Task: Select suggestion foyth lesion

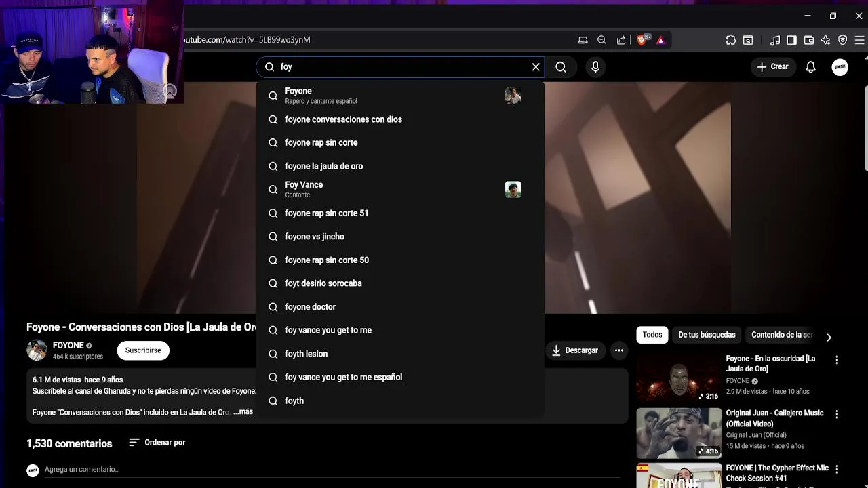Action: 400,354
